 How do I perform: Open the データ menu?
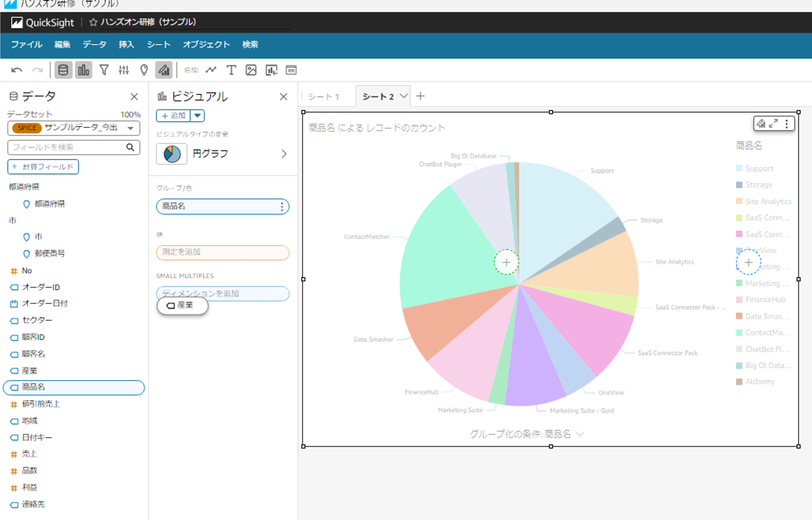pos(94,45)
